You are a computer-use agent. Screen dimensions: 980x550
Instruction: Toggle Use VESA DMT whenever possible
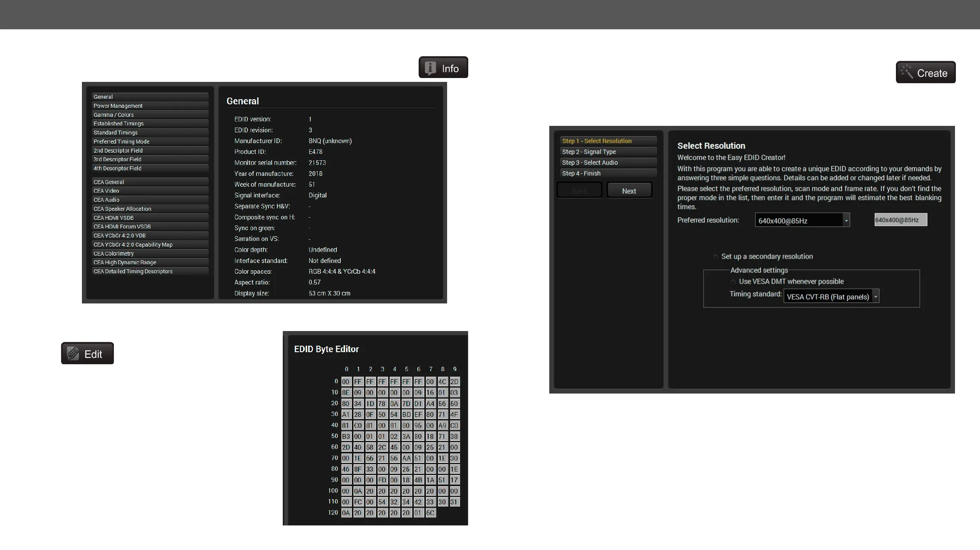click(733, 282)
